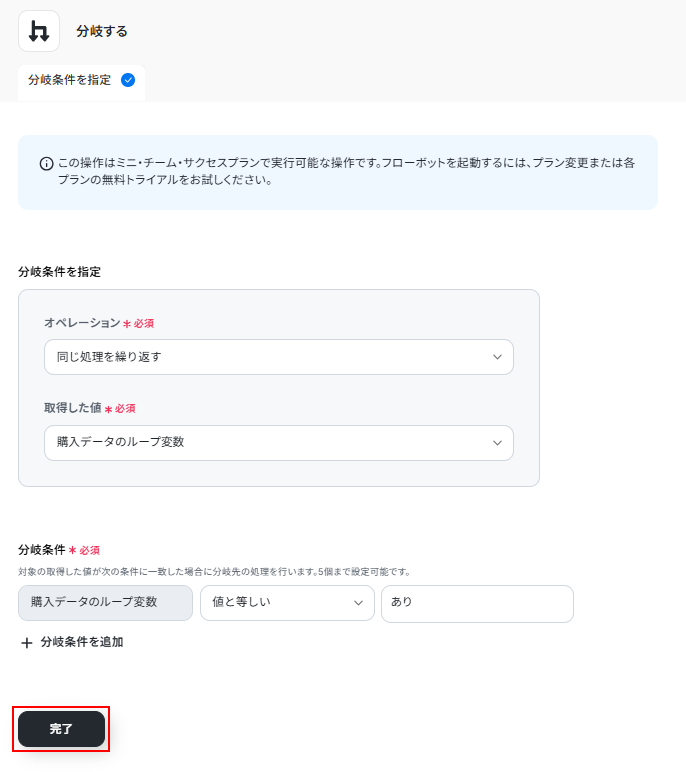Click the plus icon for 分岐条件を追加
Image resolution: width=686 pixels, height=772 pixels.
(27, 643)
